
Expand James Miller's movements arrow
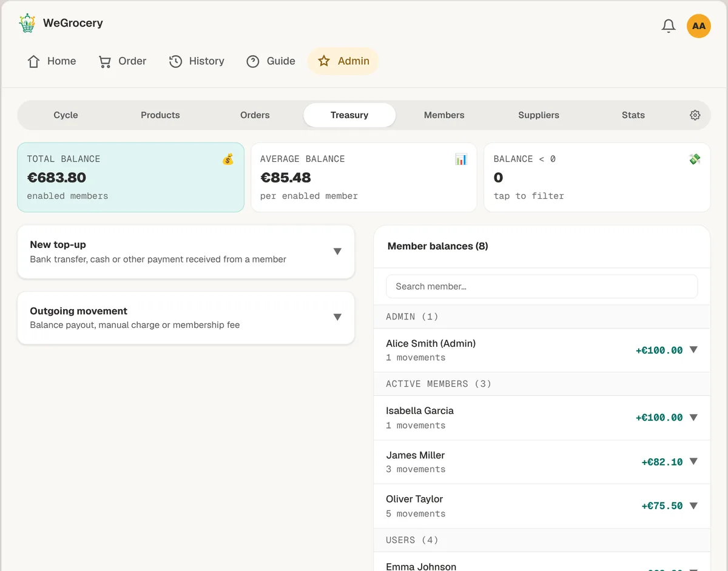pyautogui.click(x=693, y=461)
